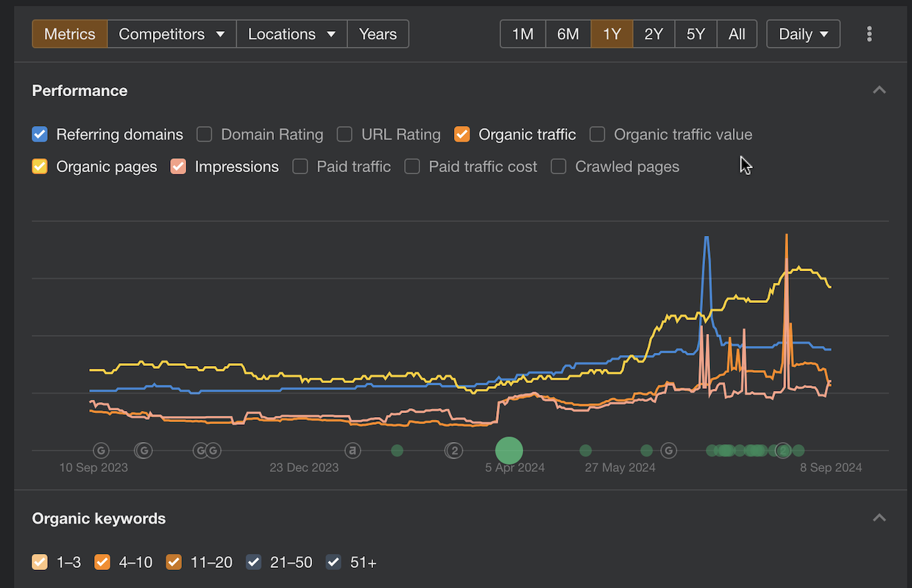Disable the Organic traffic checkbox
This screenshot has width=912, height=588.
click(462, 134)
